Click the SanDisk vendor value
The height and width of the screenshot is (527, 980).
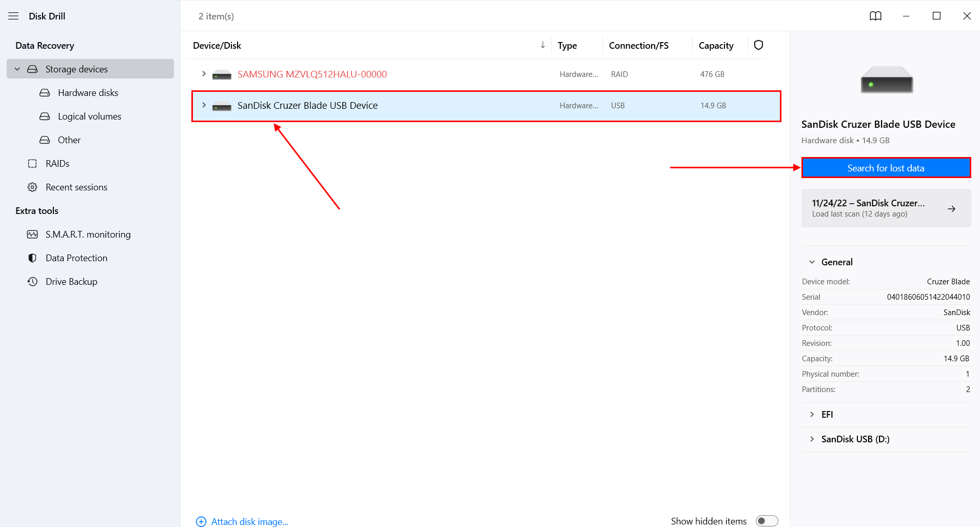pyautogui.click(x=956, y=312)
